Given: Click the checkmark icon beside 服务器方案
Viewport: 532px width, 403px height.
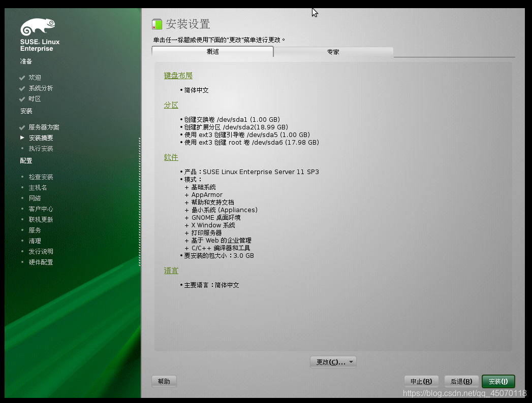Looking at the screenshot, I should click(22, 127).
